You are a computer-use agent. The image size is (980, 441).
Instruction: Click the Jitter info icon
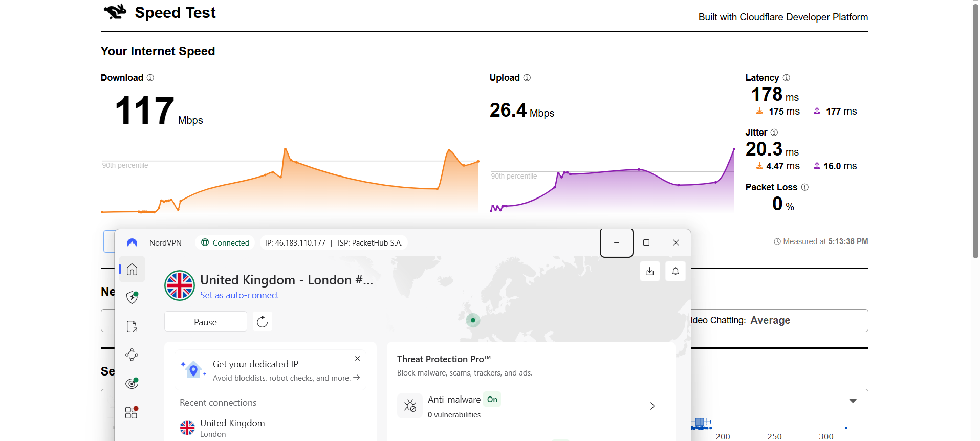(774, 133)
